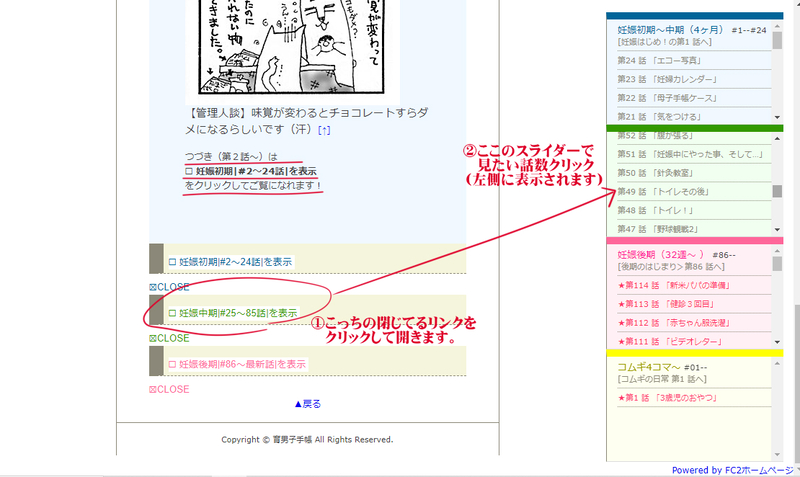The width and height of the screenshot is (800, 477).
Task: Click up arrow of green panel scrollbar
Action: [777, 138]
